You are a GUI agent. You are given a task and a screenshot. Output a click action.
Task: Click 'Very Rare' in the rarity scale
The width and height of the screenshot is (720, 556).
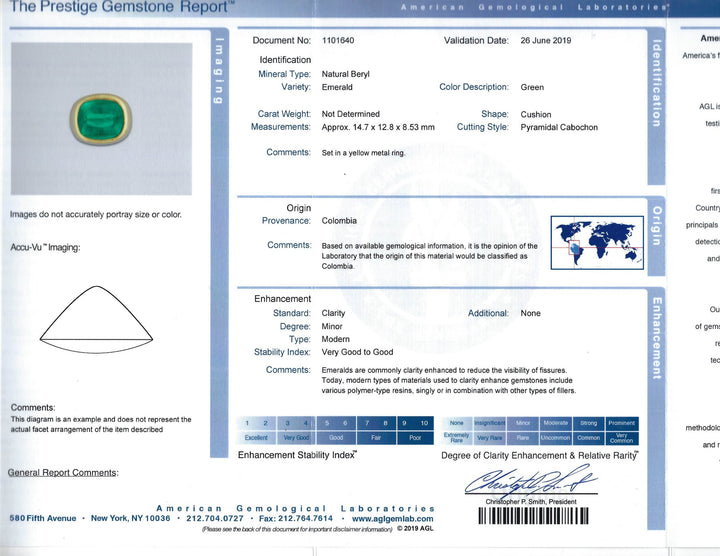click(x=490, y=438)
